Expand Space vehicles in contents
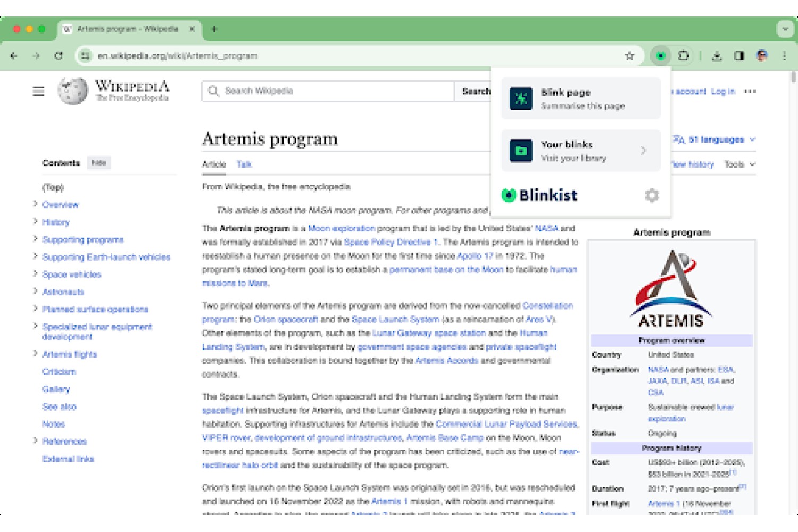 pos(36,274)
